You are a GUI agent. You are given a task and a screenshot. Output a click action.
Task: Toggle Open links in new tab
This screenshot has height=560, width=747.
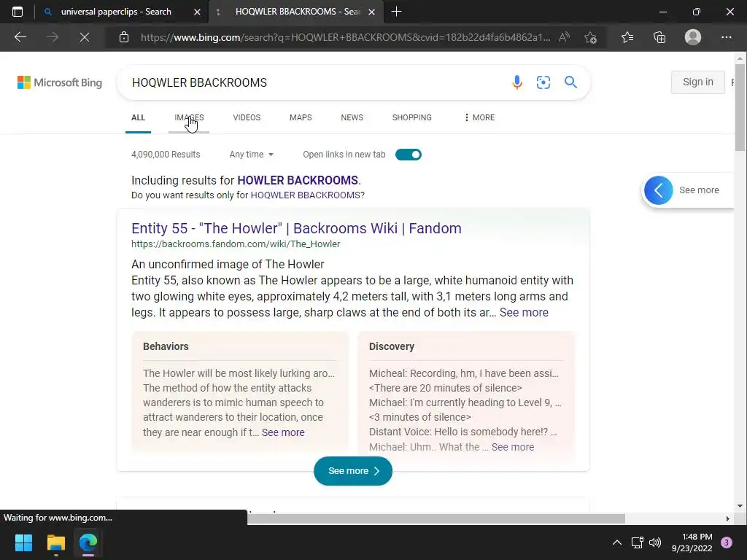409,155
